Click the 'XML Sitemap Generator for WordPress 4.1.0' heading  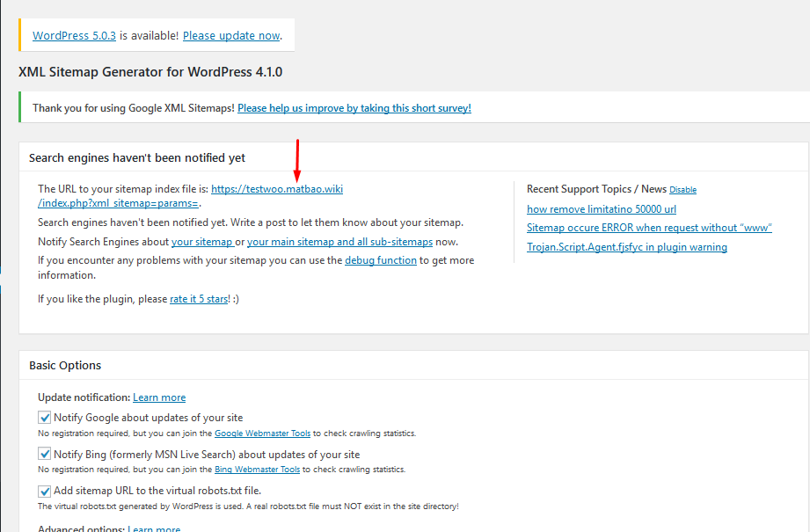click(x=150, y=72)
